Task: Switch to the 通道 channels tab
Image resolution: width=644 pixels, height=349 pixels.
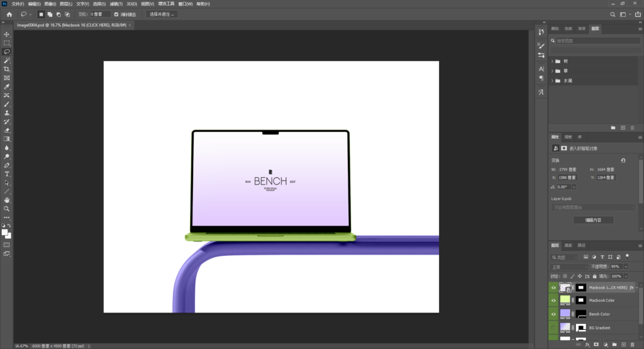Action: pos(568,245)
